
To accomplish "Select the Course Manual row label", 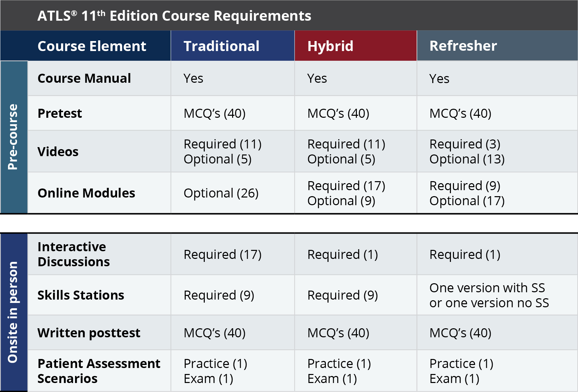I will (x=84, y=78).
